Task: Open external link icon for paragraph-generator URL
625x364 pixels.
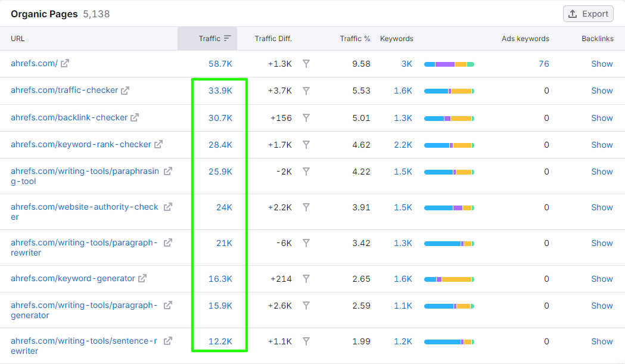Action: tap(168, 305)
